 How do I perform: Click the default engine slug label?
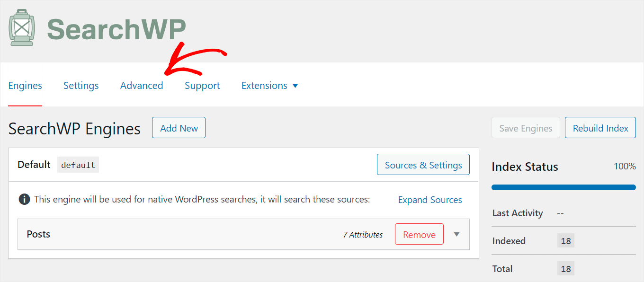pos(78,165)
